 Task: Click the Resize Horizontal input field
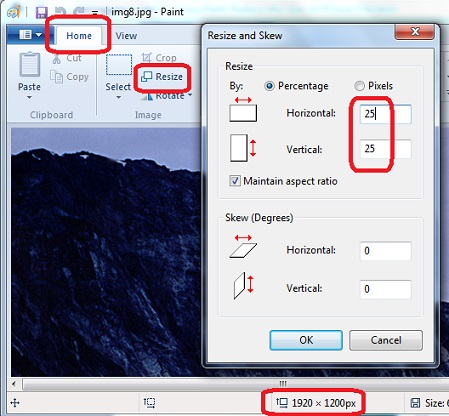pos(386,114)
